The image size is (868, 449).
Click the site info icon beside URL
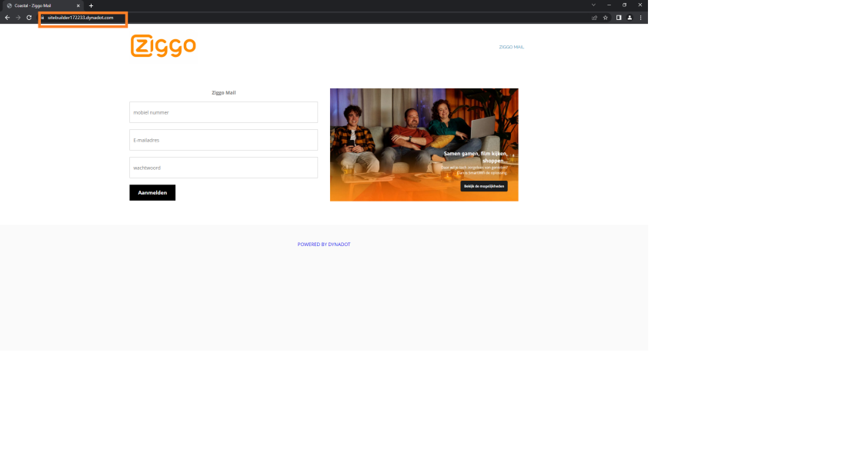tap(42, 18)
